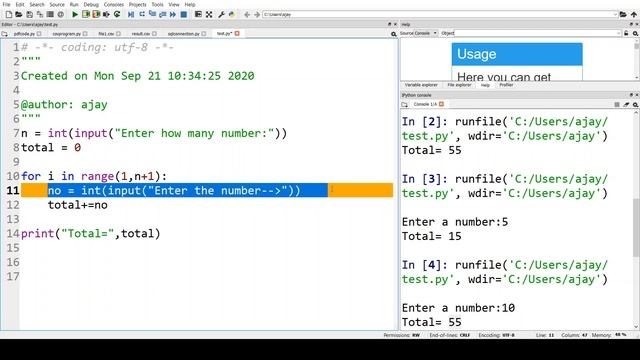Expand the working directory path dropdown

coord(615,15)
